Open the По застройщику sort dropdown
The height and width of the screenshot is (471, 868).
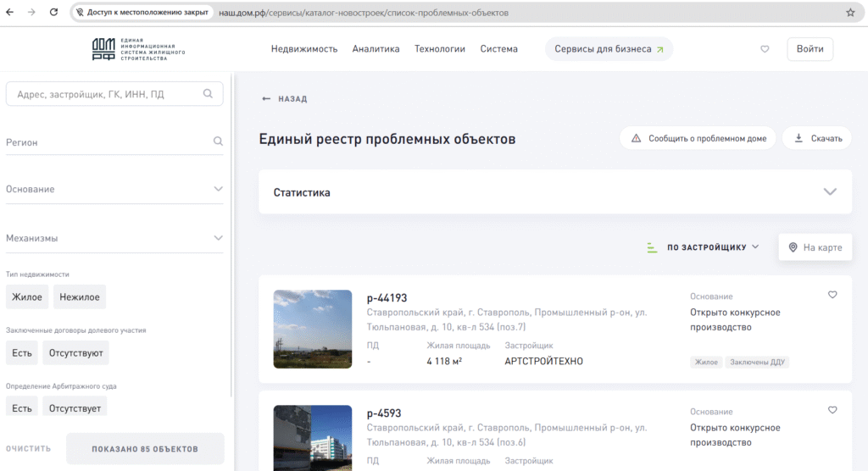click(x=712, y=247)
